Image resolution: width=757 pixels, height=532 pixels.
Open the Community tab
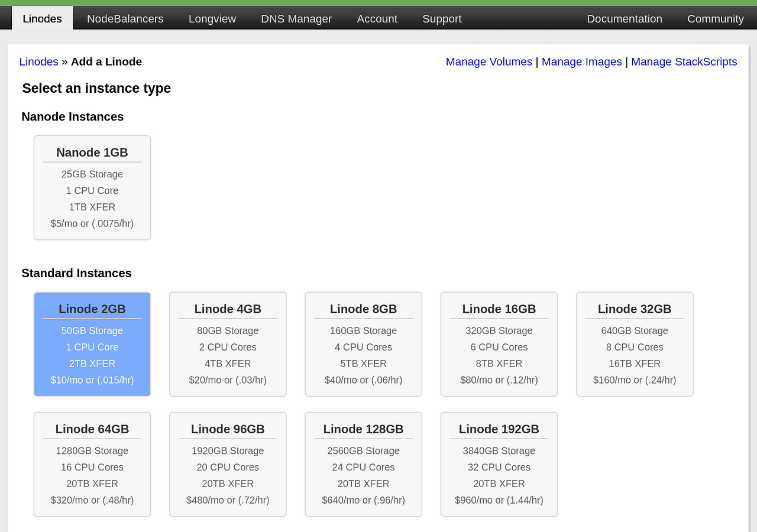pyautogui.click(x=716, y=18)
